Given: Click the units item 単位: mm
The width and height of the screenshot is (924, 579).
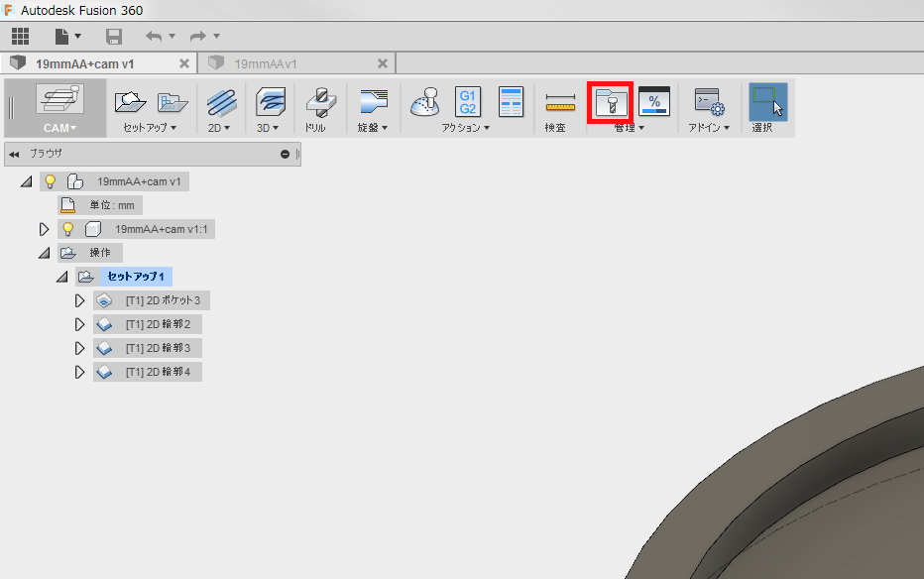Looking at the screenshot, I should [x=112, y=205].
